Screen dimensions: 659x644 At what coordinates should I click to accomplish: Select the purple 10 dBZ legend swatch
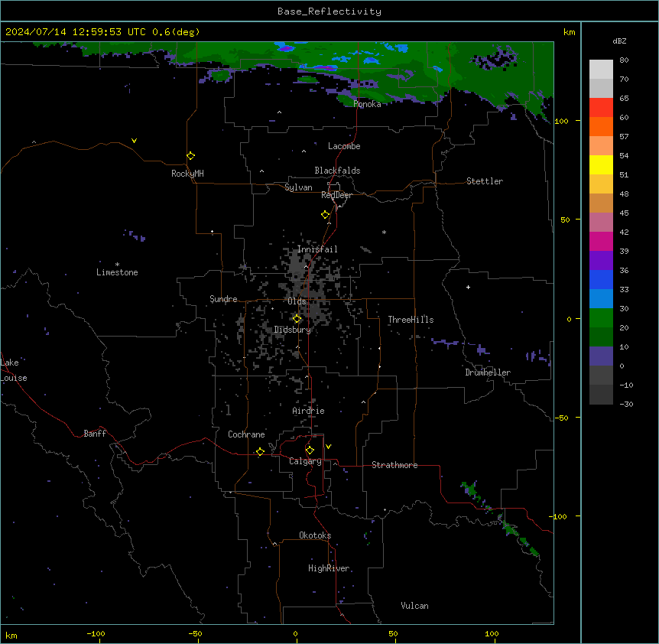(601, 356)
